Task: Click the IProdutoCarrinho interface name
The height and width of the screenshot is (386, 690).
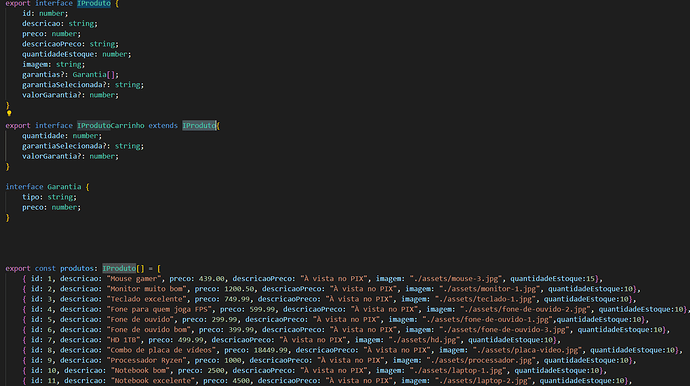Action: [111, 126]
